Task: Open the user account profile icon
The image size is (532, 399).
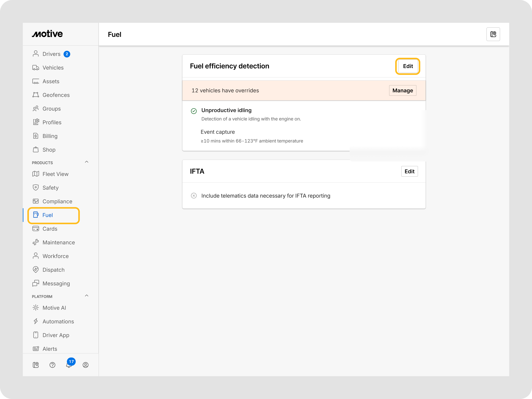Action: [86, 365]
